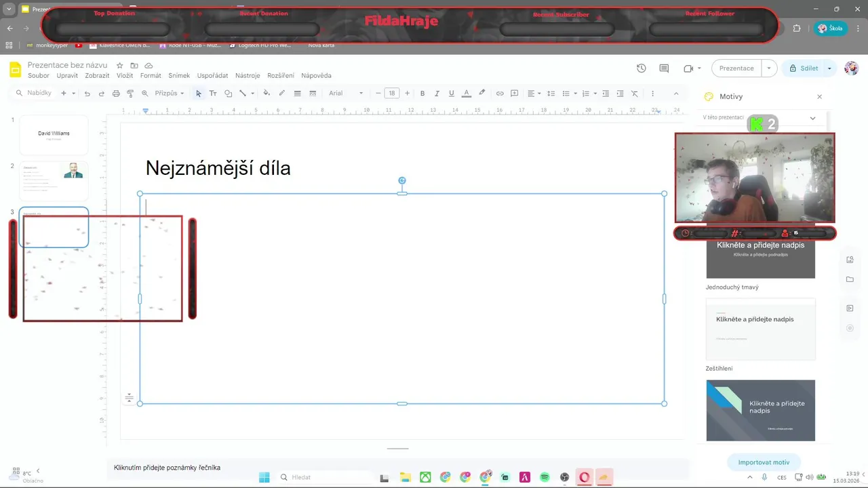This screenshot has height=488, width=868.
Task: Open border weight options
Action: click(x=297, y=94)
